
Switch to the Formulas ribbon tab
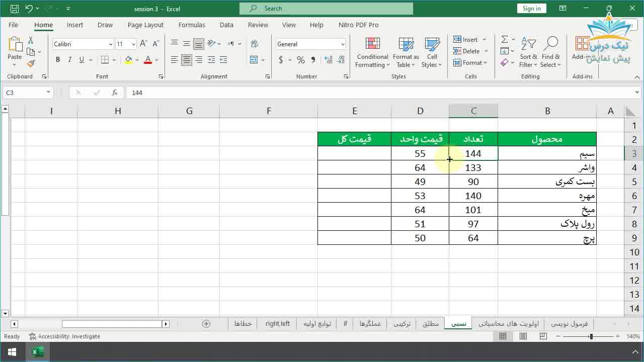[192, 25]
